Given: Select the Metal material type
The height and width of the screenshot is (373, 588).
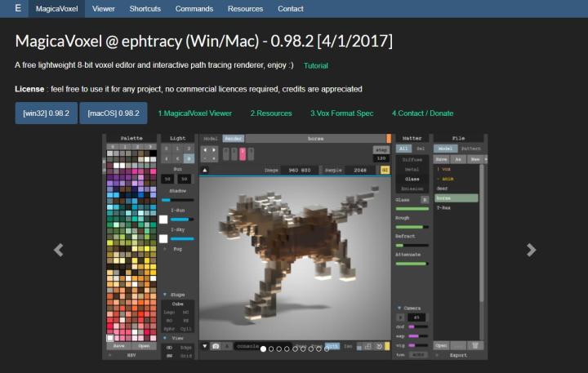Looking at the screenshot, I should click(412, 170).
